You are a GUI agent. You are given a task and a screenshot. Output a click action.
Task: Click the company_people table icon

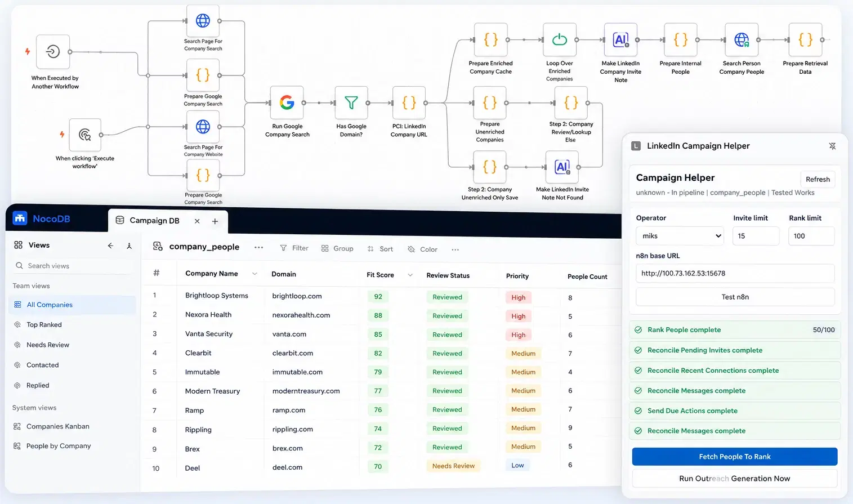coord(158,247)
